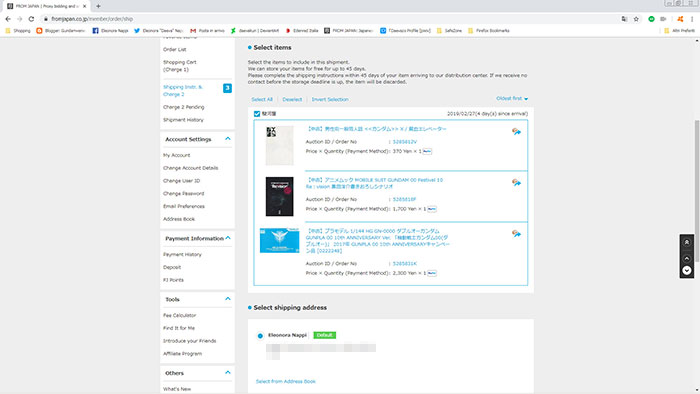
Task: Collapse the Tools section
Action: [228, 299]
